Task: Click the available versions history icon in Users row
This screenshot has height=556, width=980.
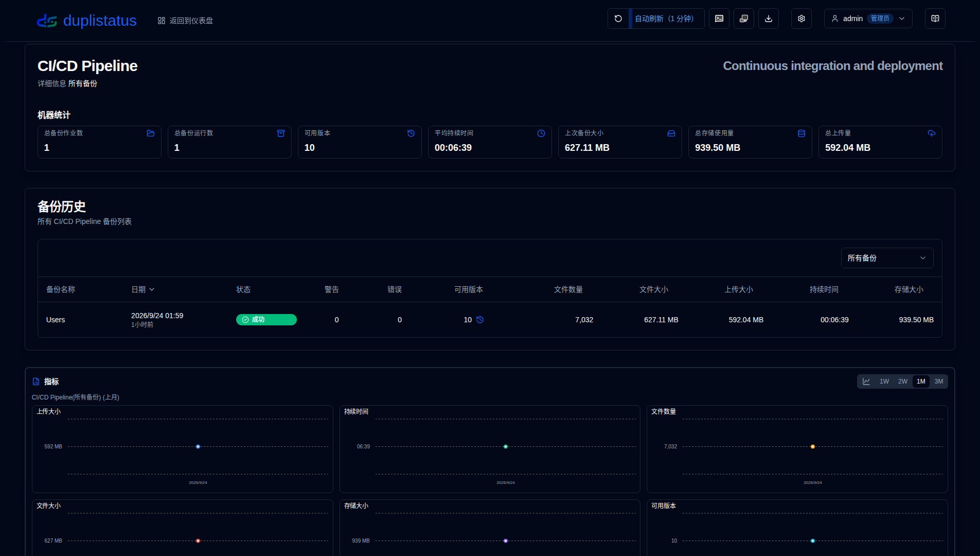Action: (480, 320)
